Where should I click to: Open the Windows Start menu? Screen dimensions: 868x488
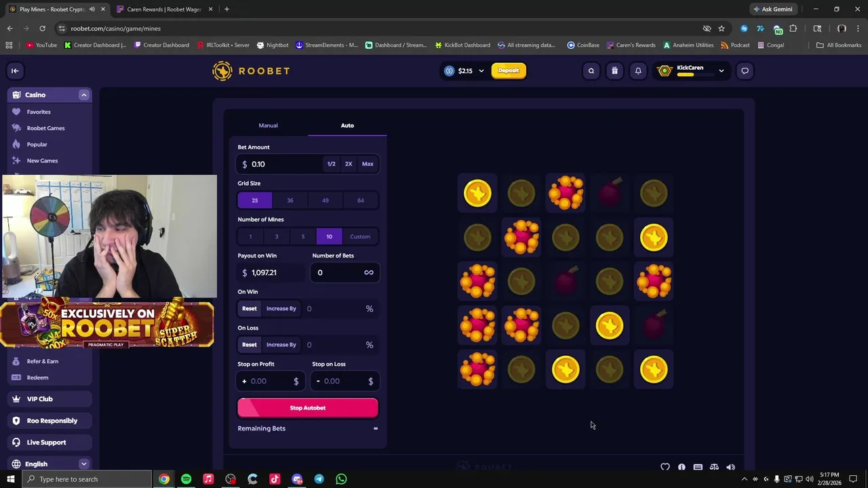pyautogui.click(x=10, y=479)
